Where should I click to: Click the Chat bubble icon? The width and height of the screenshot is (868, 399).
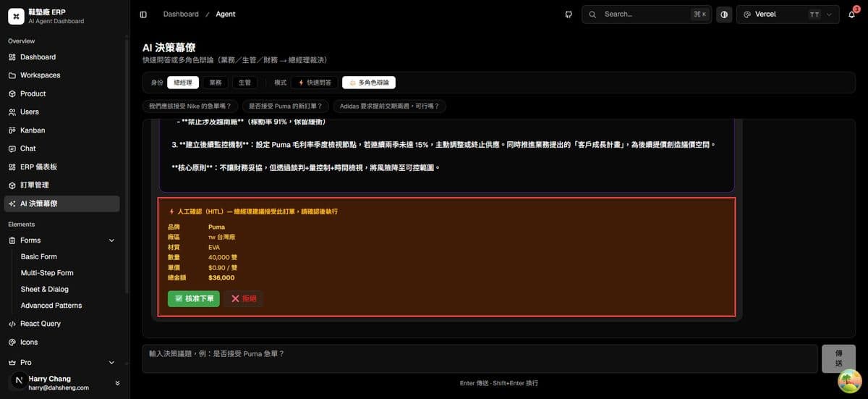click(x=12, y=148)
